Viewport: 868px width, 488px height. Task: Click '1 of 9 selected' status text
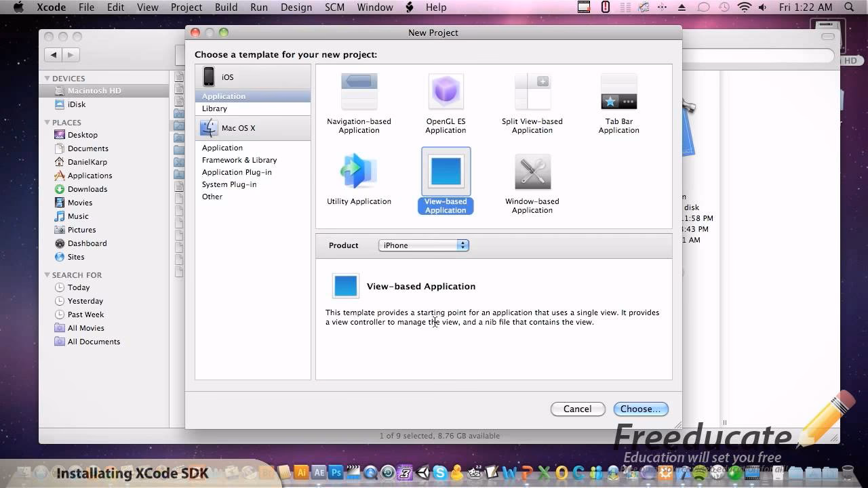click(439, 436)
